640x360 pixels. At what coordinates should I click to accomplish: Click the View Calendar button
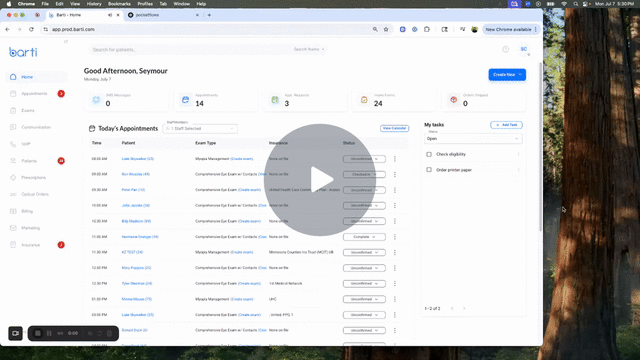coord(394,128)
